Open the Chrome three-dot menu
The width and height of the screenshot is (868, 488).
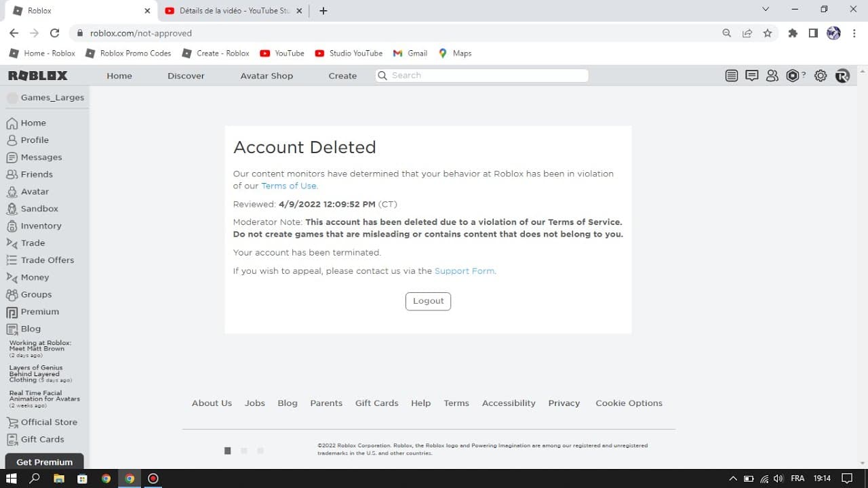click(x=854, y=33)
